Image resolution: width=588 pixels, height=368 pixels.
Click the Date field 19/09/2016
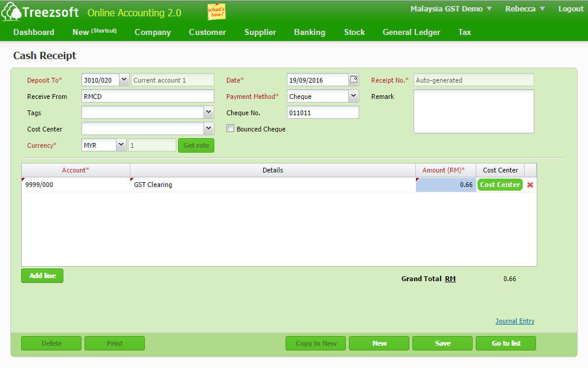[x=318, y=80]
